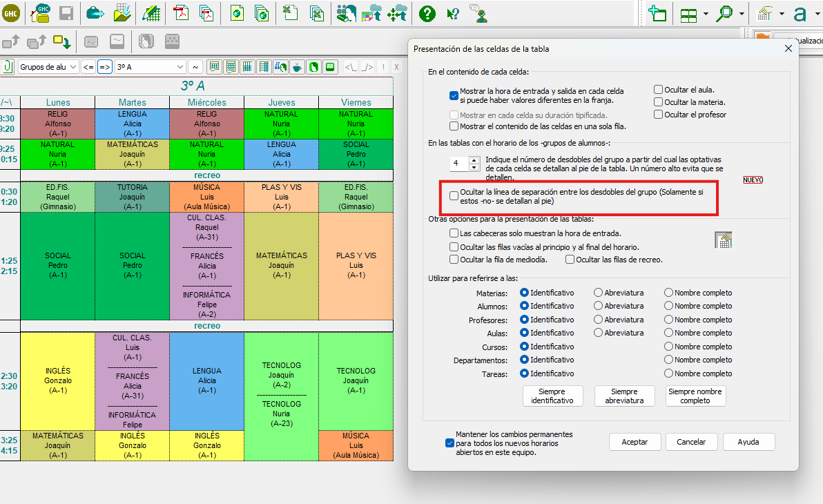Click the coffee cup break icon
The width and height of the screenshot is (823, 504).
tap(297, 67)
